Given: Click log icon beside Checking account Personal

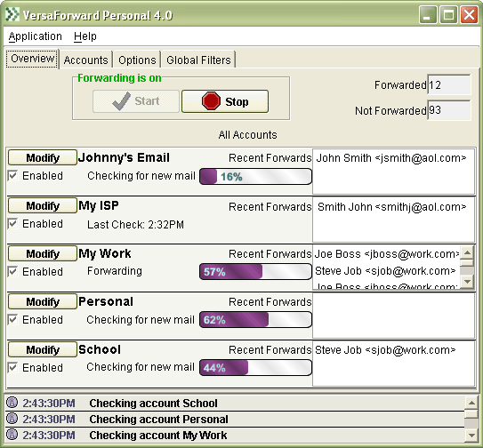Looking at the screenshot, I should pos(12,419).
